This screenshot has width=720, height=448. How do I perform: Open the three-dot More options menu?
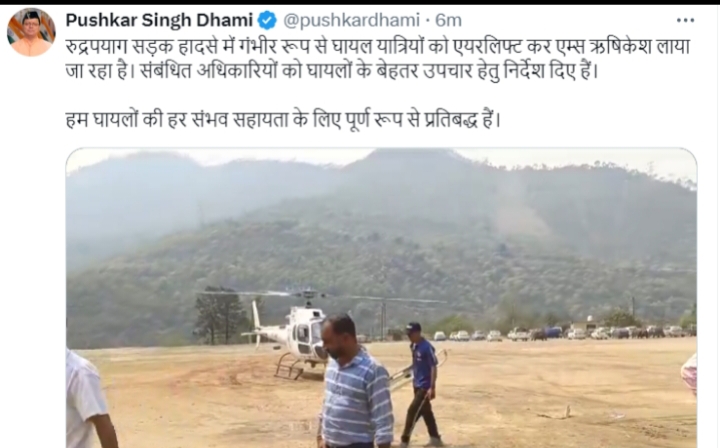tap(686, 20)
